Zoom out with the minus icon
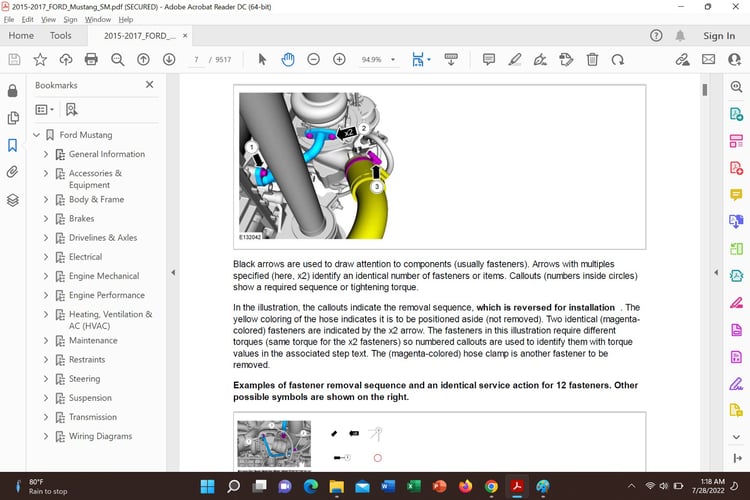750x500 pixels. click(313, 59)
